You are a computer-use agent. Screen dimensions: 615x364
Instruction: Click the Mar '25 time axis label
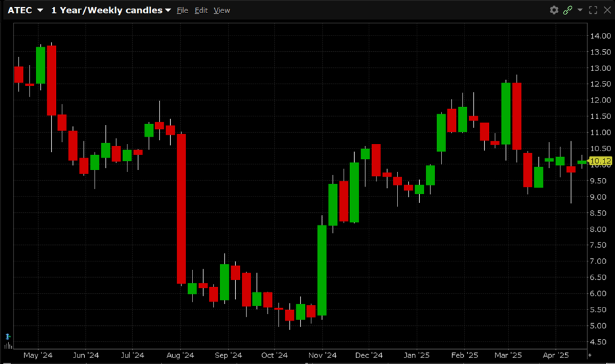pos(508,355)
